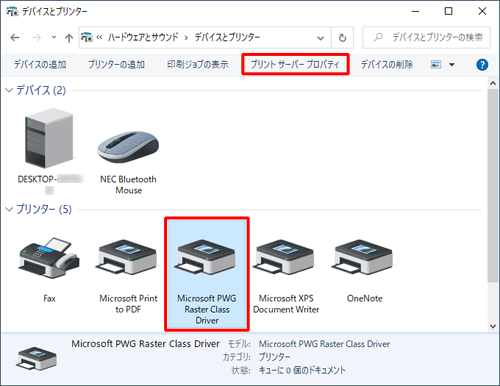Click the refresh button beside address bar
The width and height of the screenshot is (500, 386).
tap(342, 38)
